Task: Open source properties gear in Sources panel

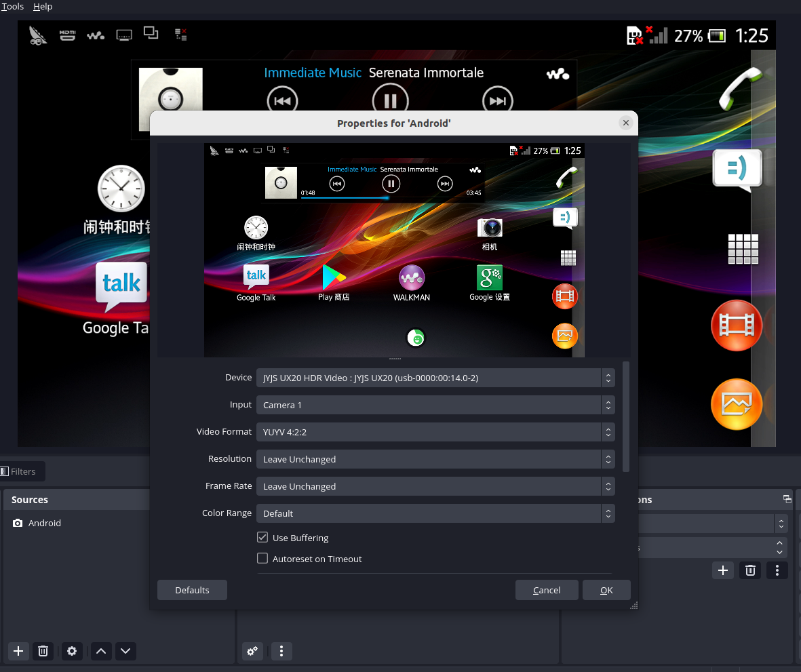Action: (72, 651)
